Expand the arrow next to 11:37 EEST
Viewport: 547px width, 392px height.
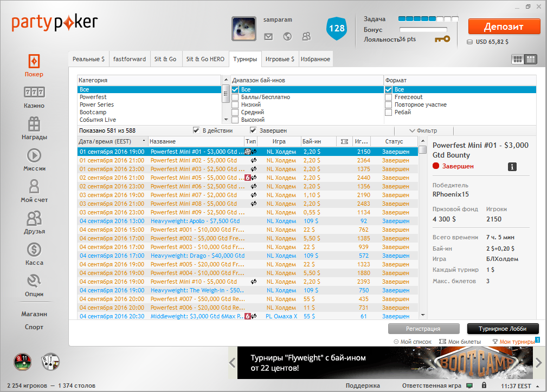537,386
